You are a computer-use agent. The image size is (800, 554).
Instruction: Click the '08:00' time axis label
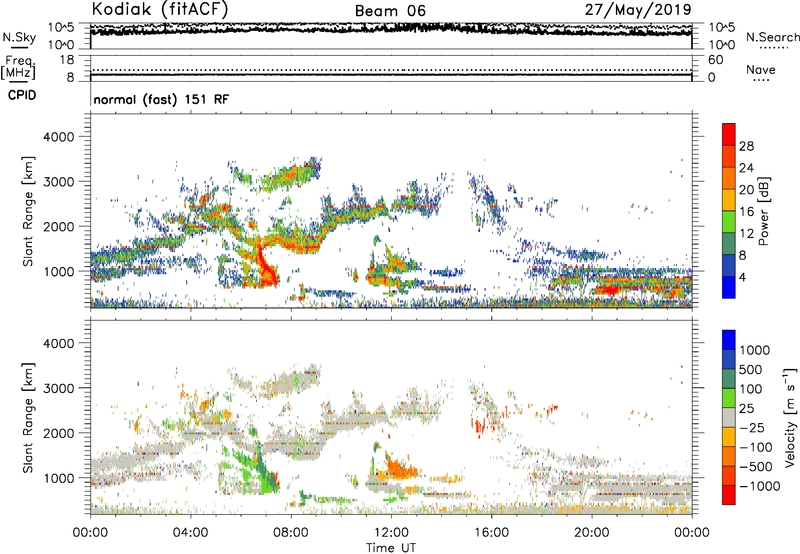pyautogui.click(x=290, y=533)
